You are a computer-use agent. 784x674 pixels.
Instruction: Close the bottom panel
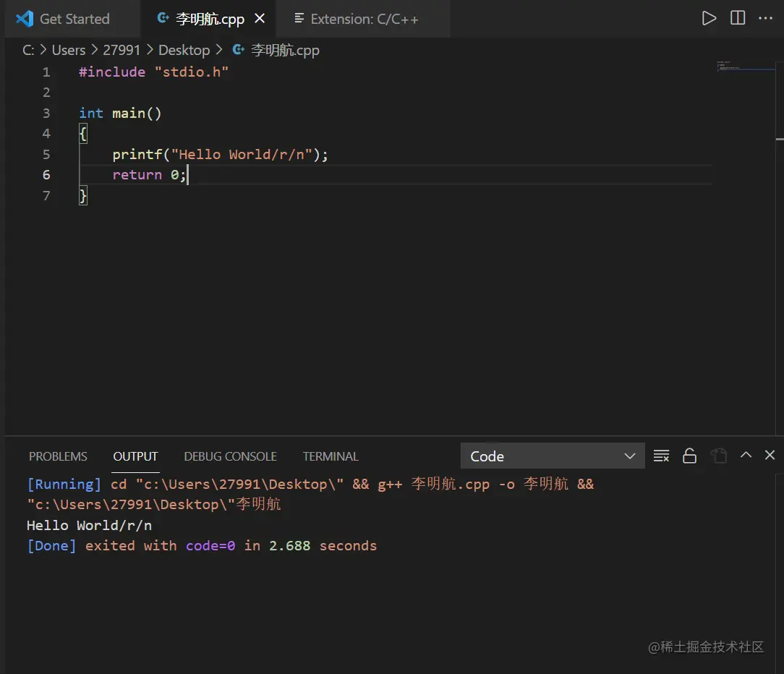(x=770, y=454)
